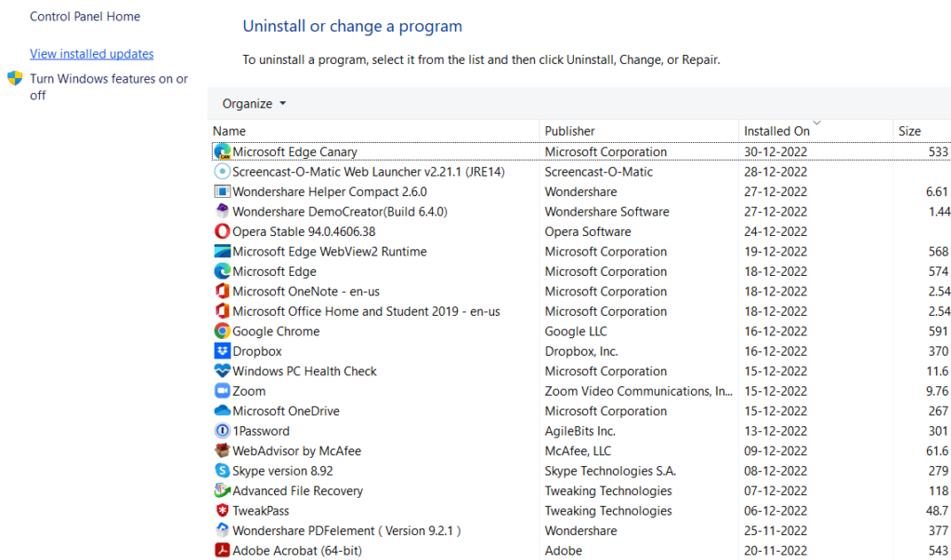
Task: Select Opera Stable 94.0.4606.38 entry
Action: click(304, 232)
